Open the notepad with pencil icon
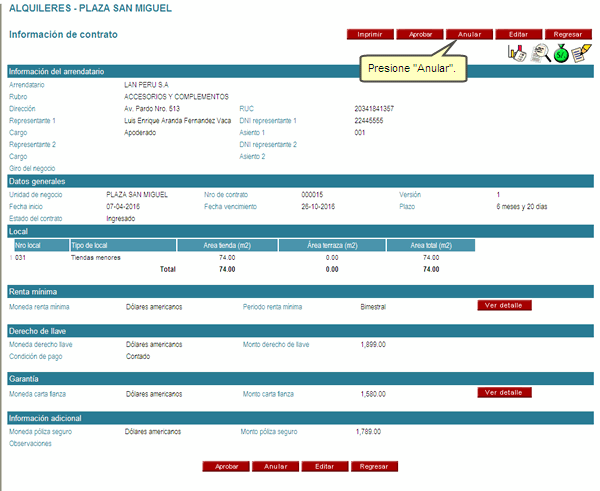Screen dimensions: 600x491 click(x=582, y=54)
